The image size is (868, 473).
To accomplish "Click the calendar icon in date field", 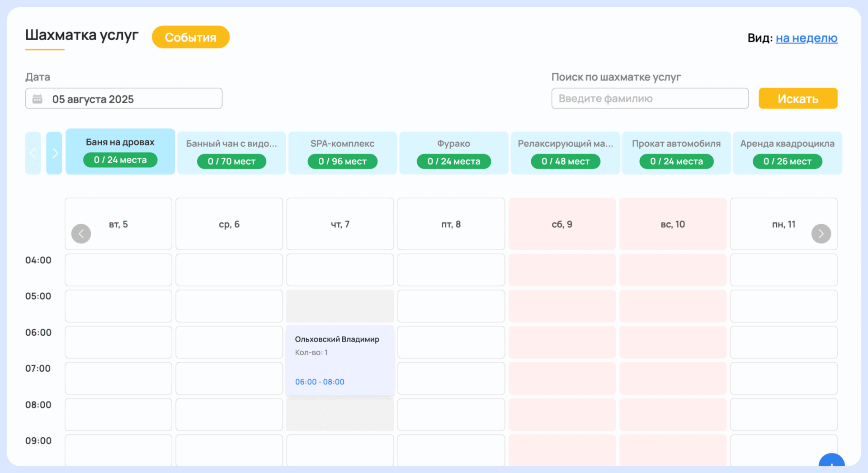I will point(38,99).
